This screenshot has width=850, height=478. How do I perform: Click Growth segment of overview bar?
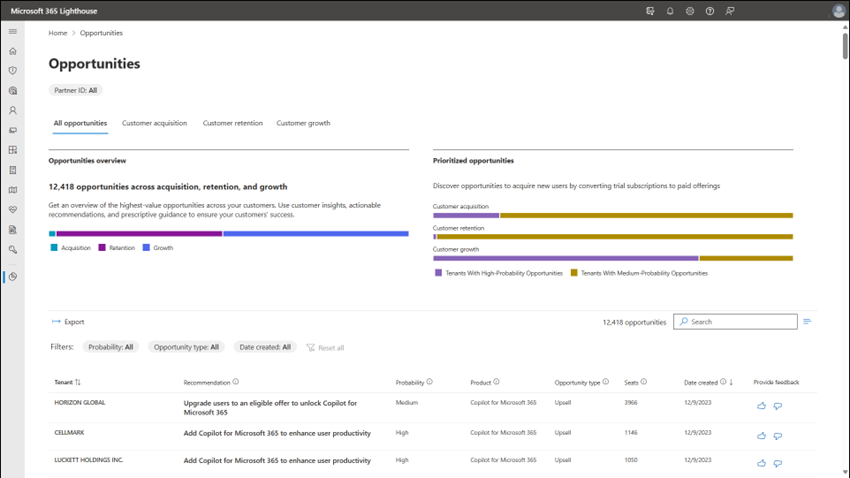click(316, 234)
